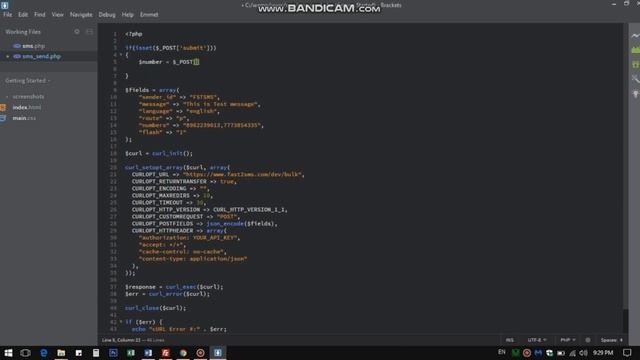This screenshot has height=360, width=640.
Task: Click Brackets icon on taskbar
Action: point(218,353)
